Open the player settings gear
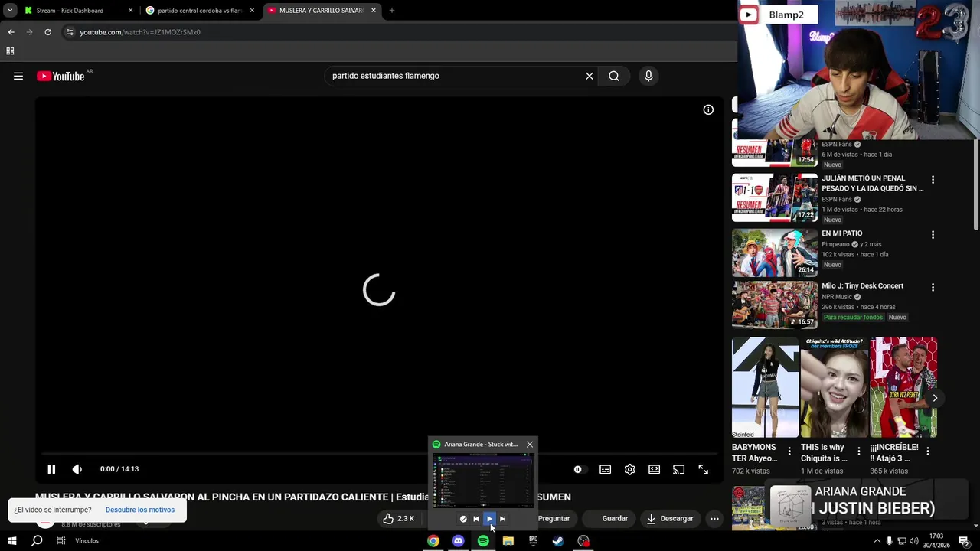The image size is (980, 551). (629, 469)
